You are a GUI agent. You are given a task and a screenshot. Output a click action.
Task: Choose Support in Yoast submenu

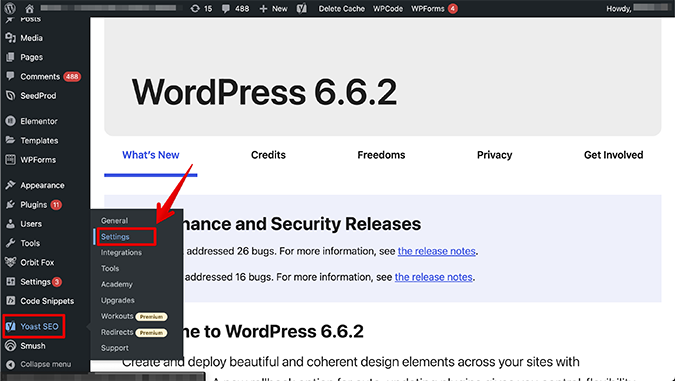(x=115, y=348)
